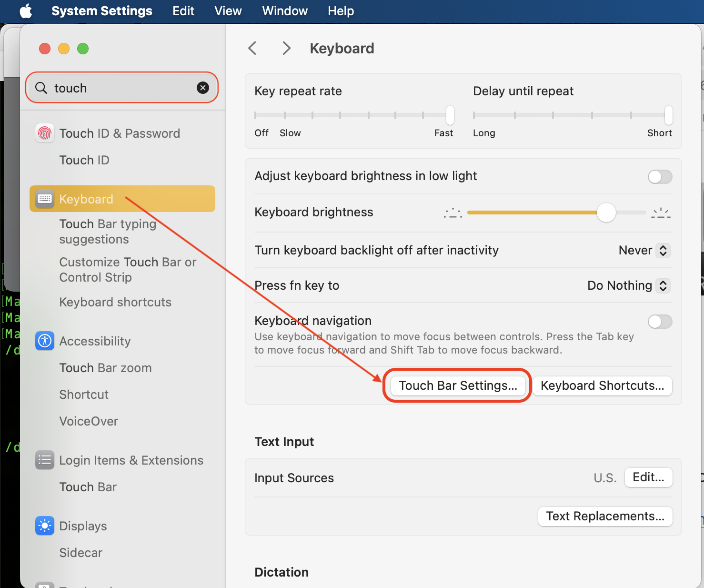Toggle Adjust keyboard brightness in low light

[660, 177]
